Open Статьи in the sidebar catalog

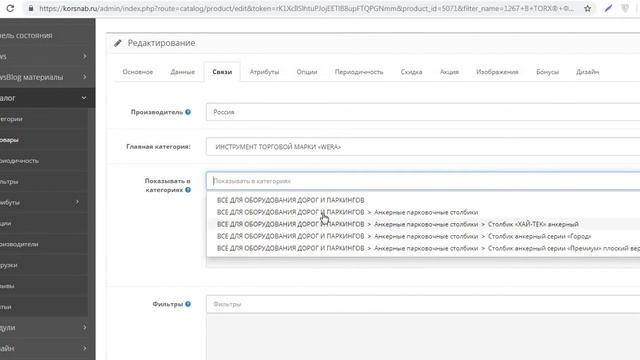coord(6,307)
